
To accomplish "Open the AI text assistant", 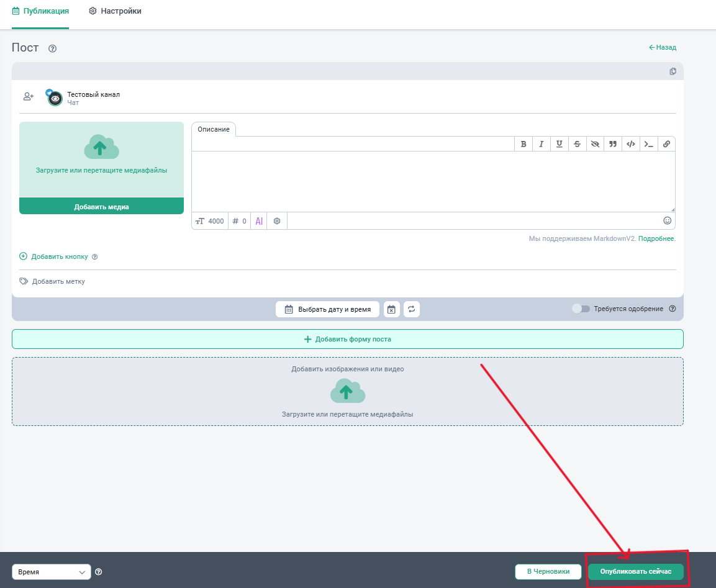I will 259,221.
